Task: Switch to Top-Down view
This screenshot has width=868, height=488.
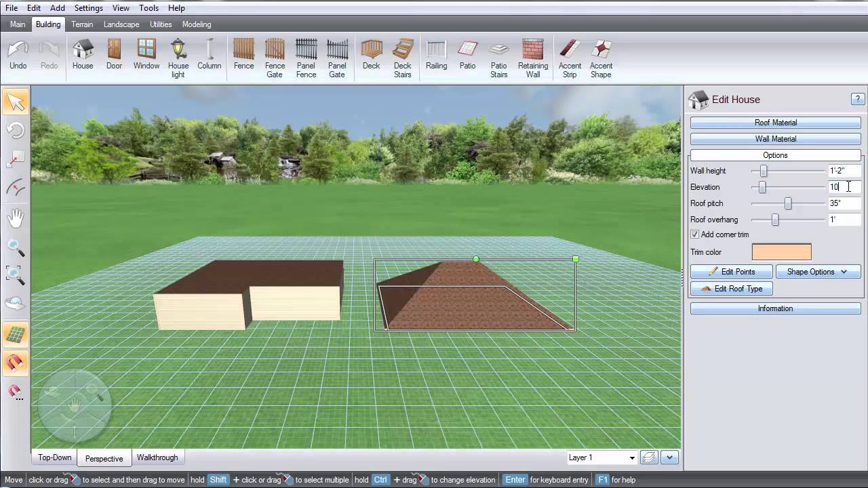Action: click(54, 457)
